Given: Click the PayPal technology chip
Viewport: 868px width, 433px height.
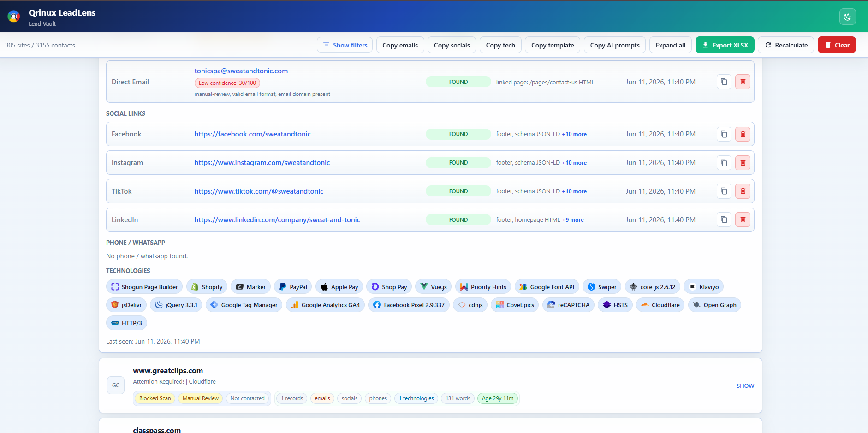Looking at the screenshot, I should 293,287.
